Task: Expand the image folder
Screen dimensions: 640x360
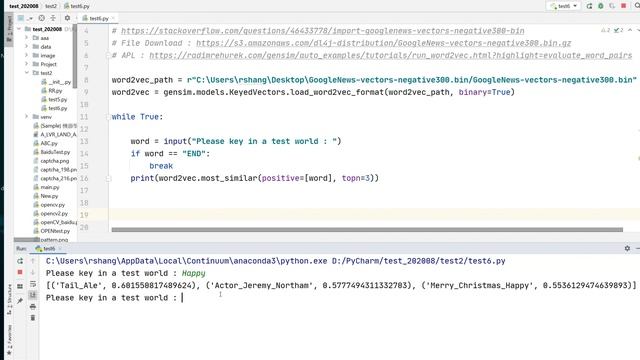Action: 27,55
